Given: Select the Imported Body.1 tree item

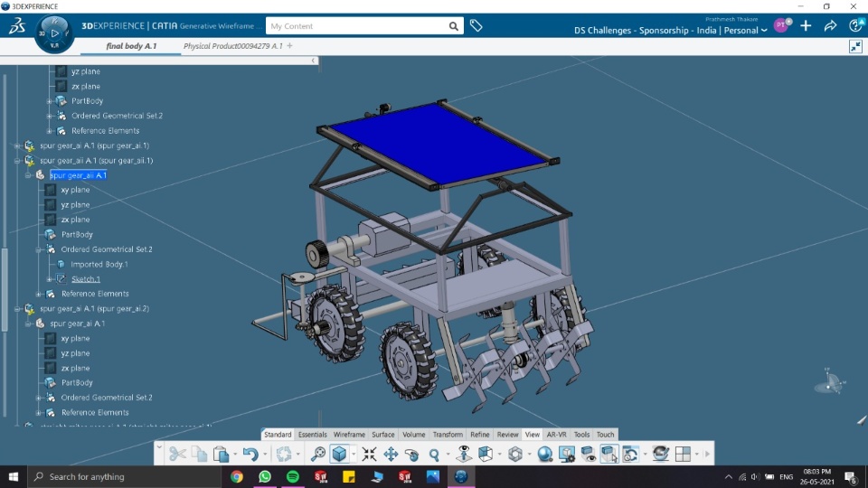Looking at the screenshot, I should point(99,265).
